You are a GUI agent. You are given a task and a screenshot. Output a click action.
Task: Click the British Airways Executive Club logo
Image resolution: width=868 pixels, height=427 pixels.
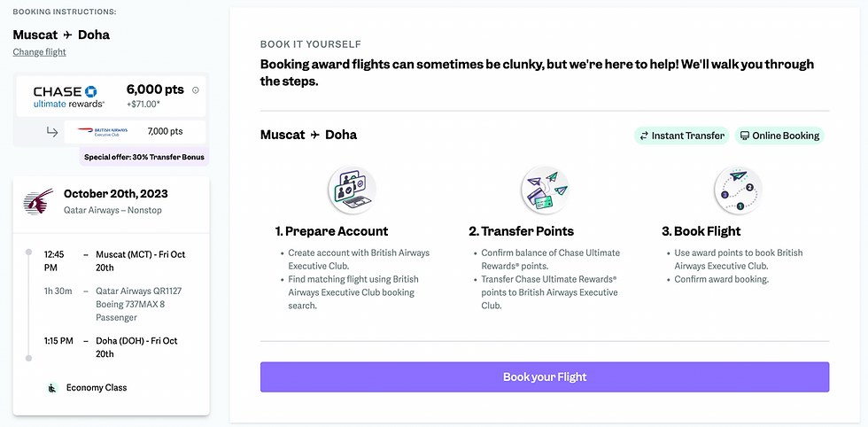[x=103, y=132]
